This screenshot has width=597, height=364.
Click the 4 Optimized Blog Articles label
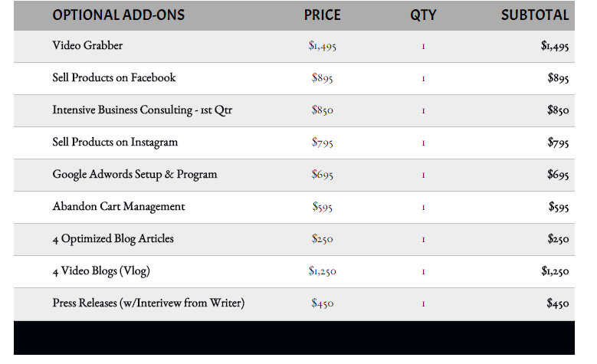coord(113,238)
